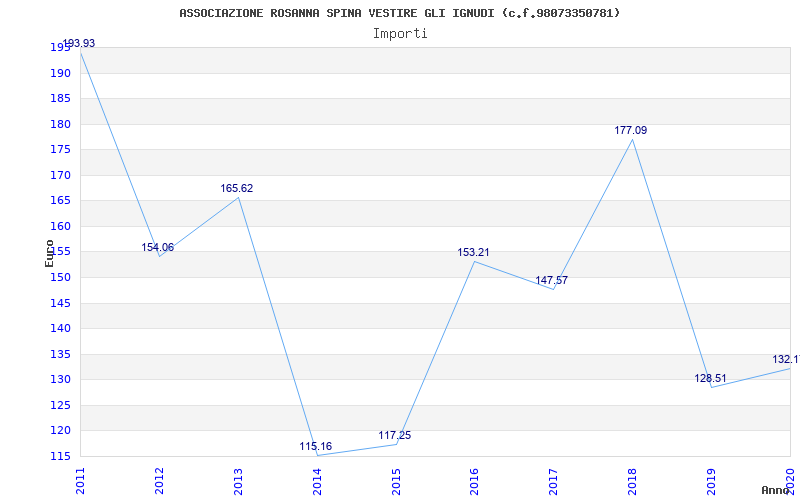The height and width of the screenshot is (500, 800).
Task: Select the 154.06 data label for 2012
Action: [x=158, y=247]
